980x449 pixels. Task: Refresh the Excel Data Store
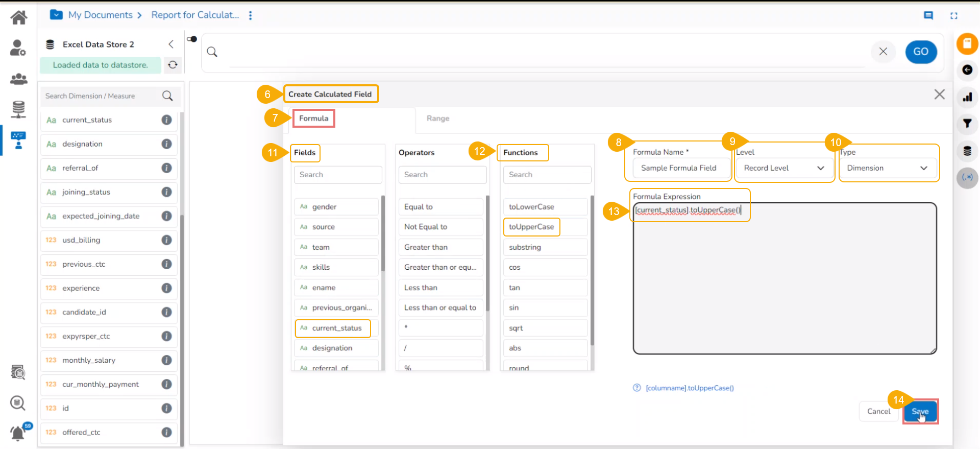click(x=173, y=65)
